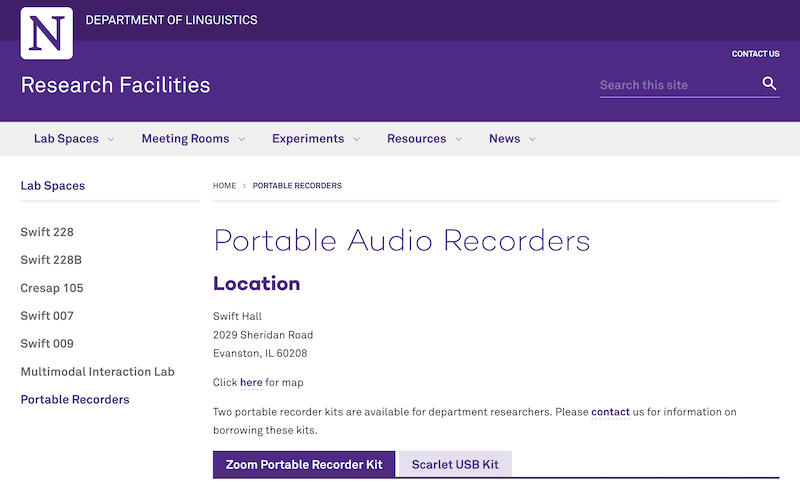The image size is (800, 486).
Task: Open the Lab Spaces sidebar heading
Action: [53, 186]
